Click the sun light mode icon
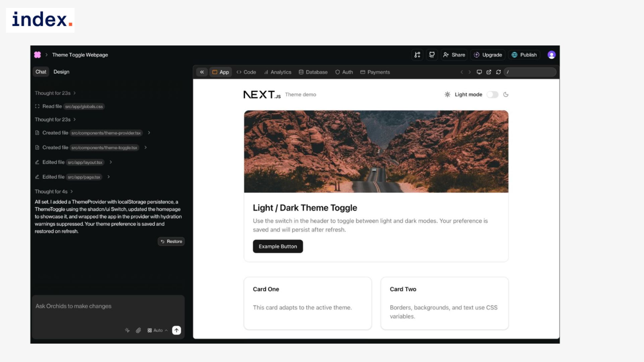644x362 pixels. 447,95
